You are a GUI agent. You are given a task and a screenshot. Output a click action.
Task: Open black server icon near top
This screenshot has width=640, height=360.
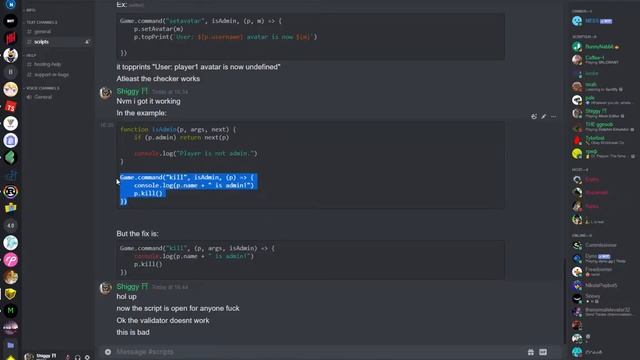11,21
